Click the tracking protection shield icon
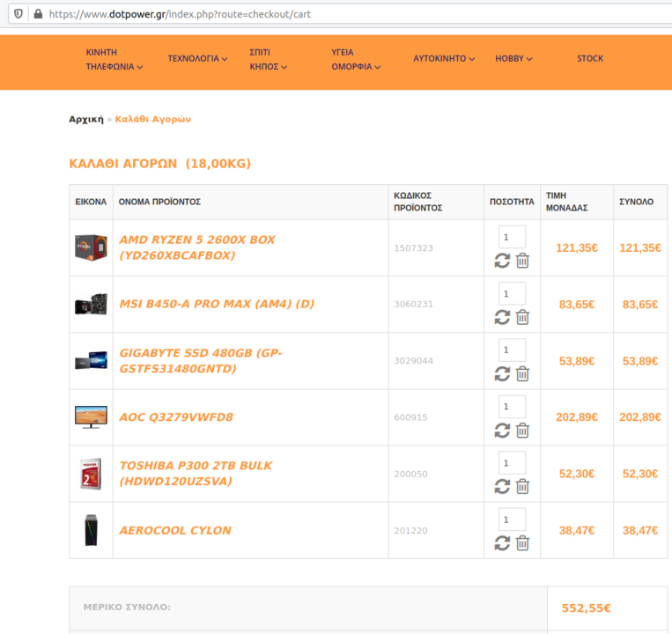Screen dimensions: 672x634 click(18, 14)
